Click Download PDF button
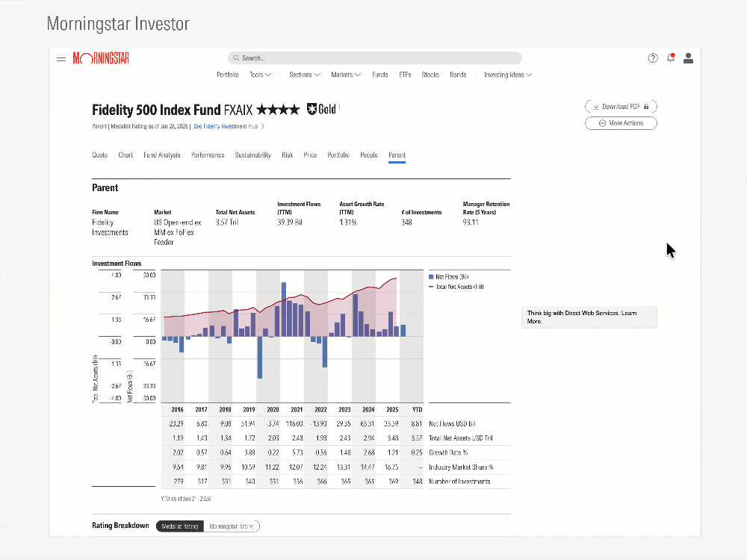747x560 pixels. (x=621, y=107)
